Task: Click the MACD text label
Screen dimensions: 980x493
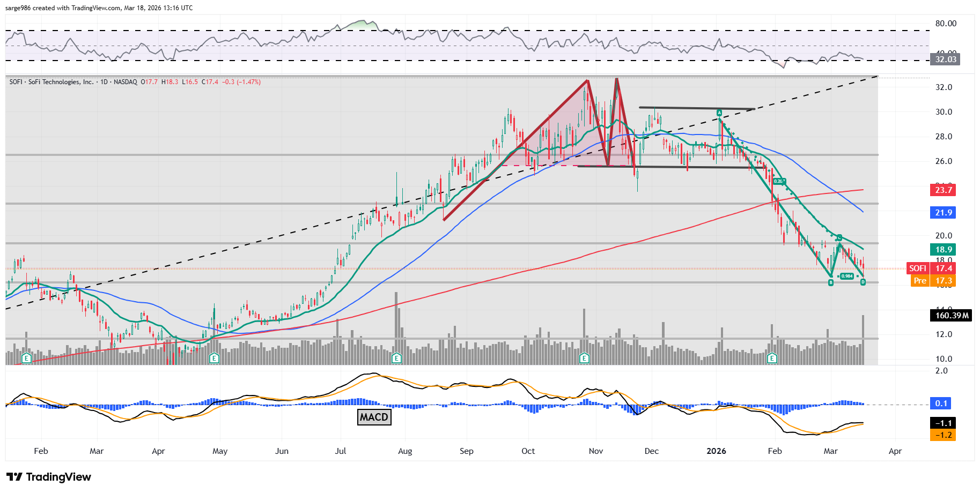Action: tap(374, 417)
